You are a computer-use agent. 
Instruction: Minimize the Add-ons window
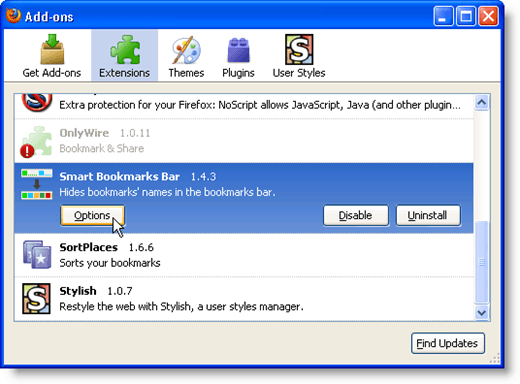tap(443, 16)
